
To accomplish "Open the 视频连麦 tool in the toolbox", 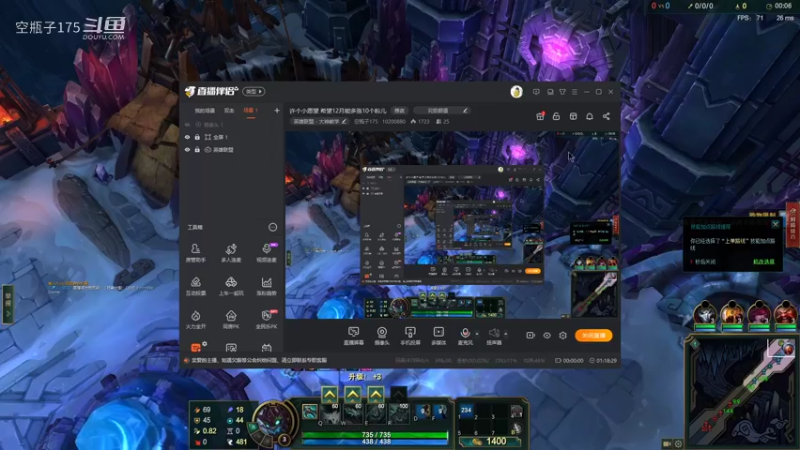I will (266, 253).
